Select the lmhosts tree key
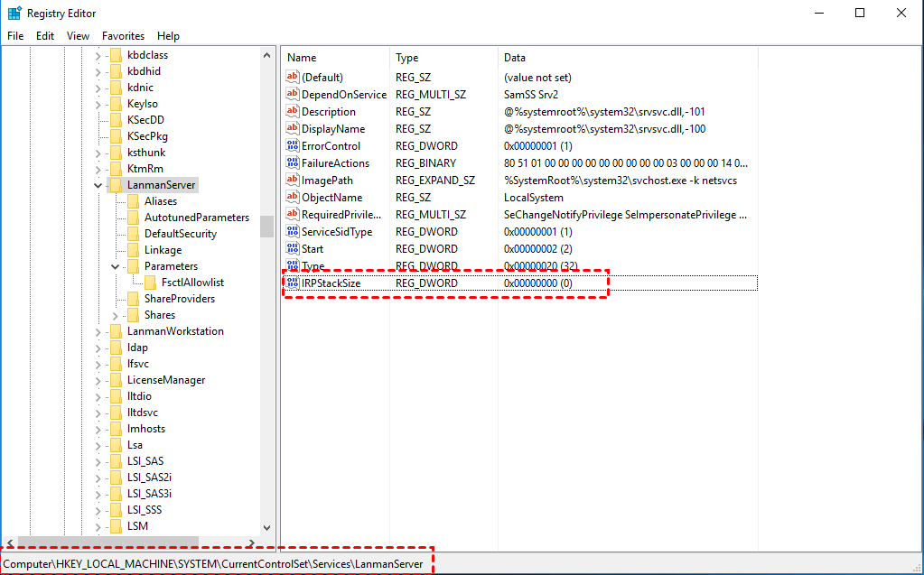 (x=146, y=429)
